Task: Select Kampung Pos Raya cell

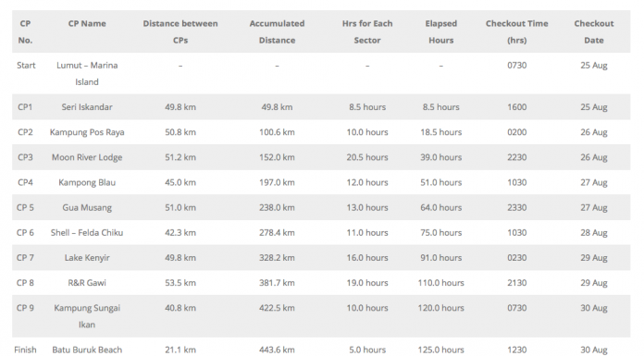Action: pos(87,132)
